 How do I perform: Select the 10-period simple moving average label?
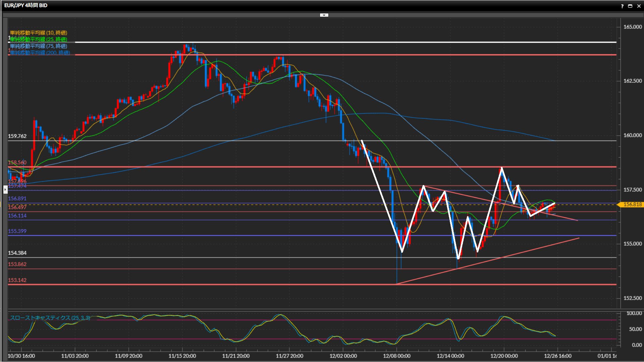point(39,33)
